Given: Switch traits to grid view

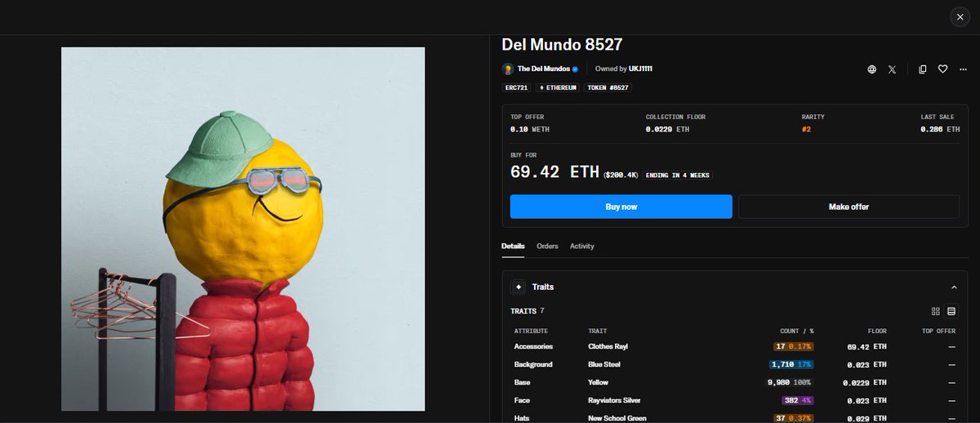Looking at the screenshot, I should (936, 311).
